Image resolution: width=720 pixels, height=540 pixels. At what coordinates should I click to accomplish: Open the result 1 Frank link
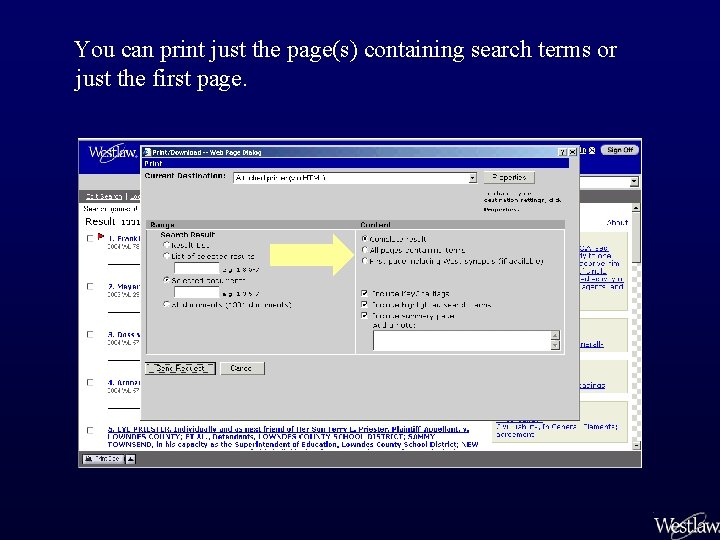124,238
